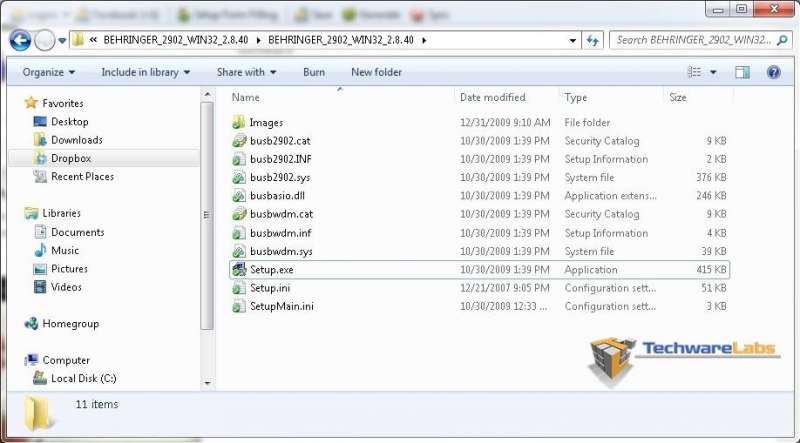Image resolution: width=800 pixels, height=443 pixels.
Task: Select the Setup.exe application icon
Action: tap(239, 269)
